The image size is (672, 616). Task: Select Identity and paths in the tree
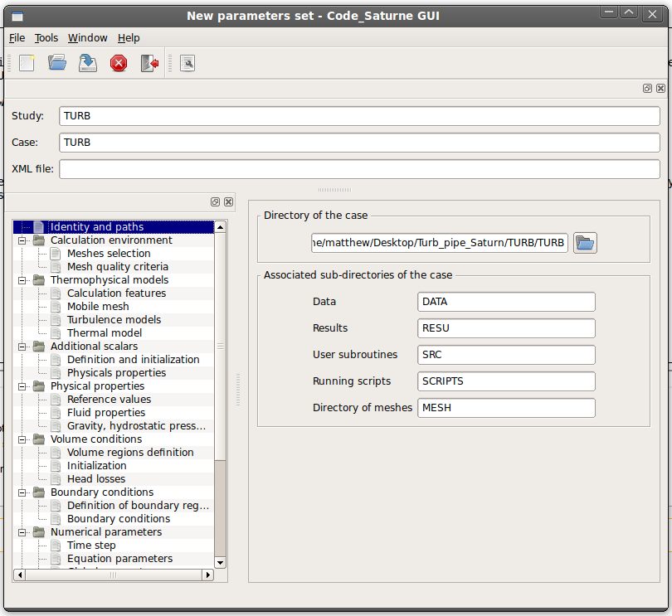click(97, 226)
